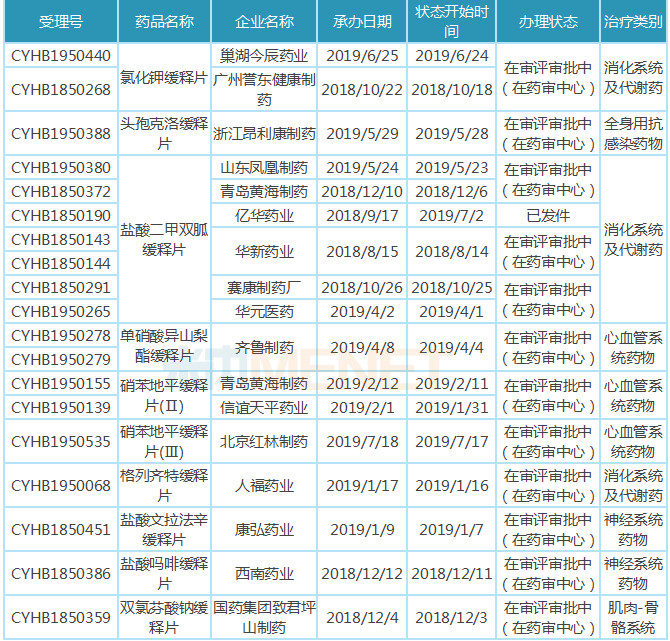
Task: Click company 人福药业
Action: (264, 485)
